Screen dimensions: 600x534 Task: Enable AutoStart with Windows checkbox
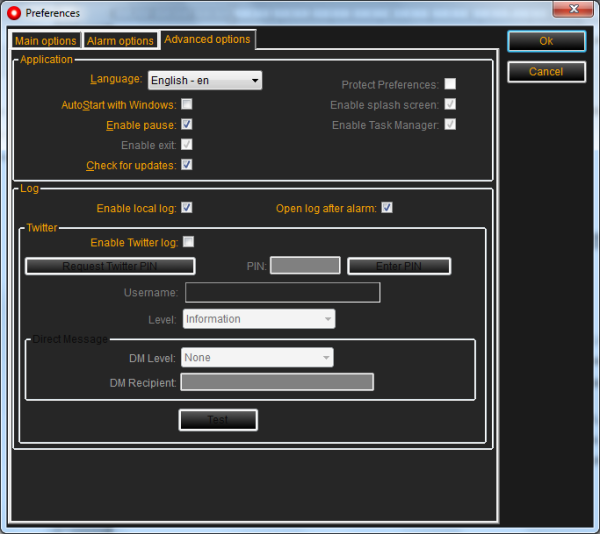pyautogui.click(x=187, y=105)
